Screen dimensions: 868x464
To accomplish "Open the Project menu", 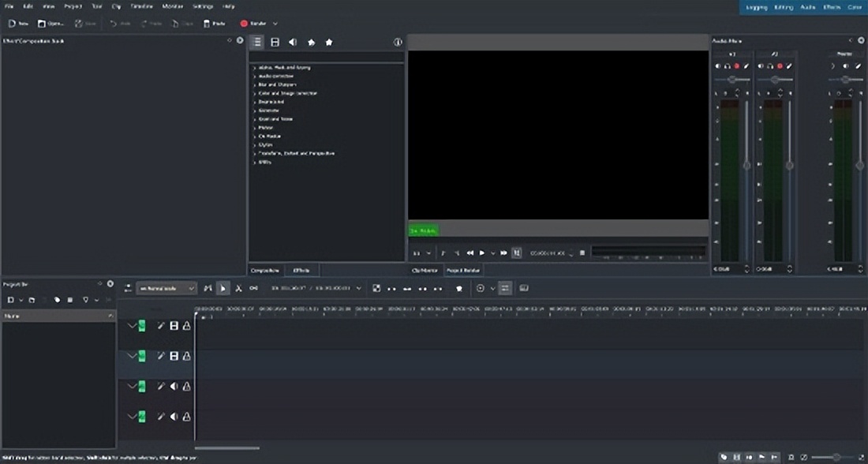I will pyautogui.click(x=73, y=6).
